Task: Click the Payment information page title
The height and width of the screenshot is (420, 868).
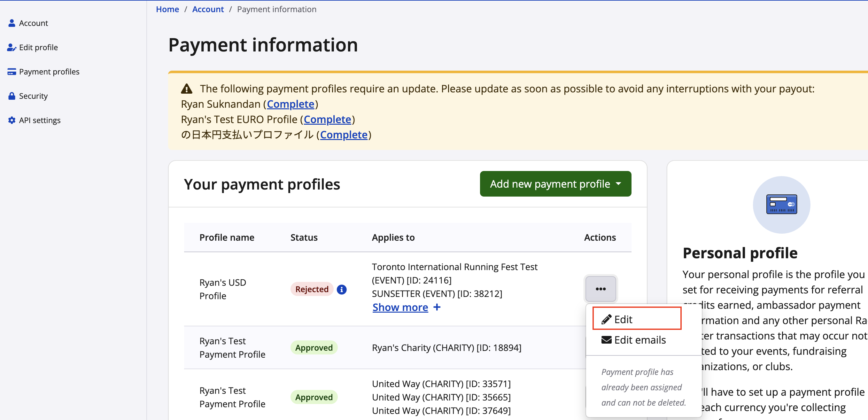Action: pos(263,44)
